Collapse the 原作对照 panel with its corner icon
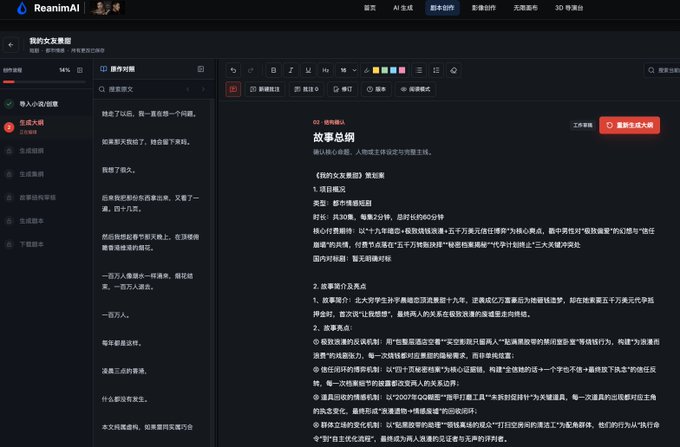680x447 pixels. click(201, 69)
